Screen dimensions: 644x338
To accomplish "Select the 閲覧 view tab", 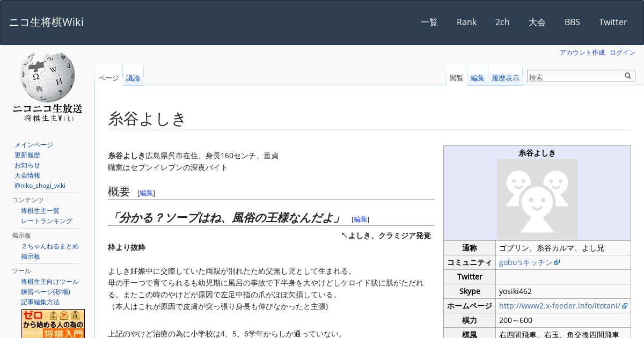I will point(457,78).
